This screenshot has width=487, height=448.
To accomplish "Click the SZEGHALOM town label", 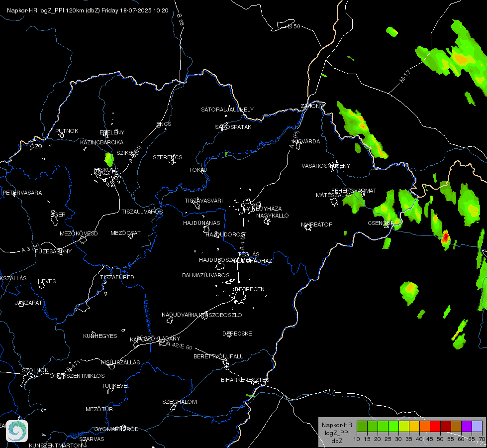I will [x=180, y=402].
